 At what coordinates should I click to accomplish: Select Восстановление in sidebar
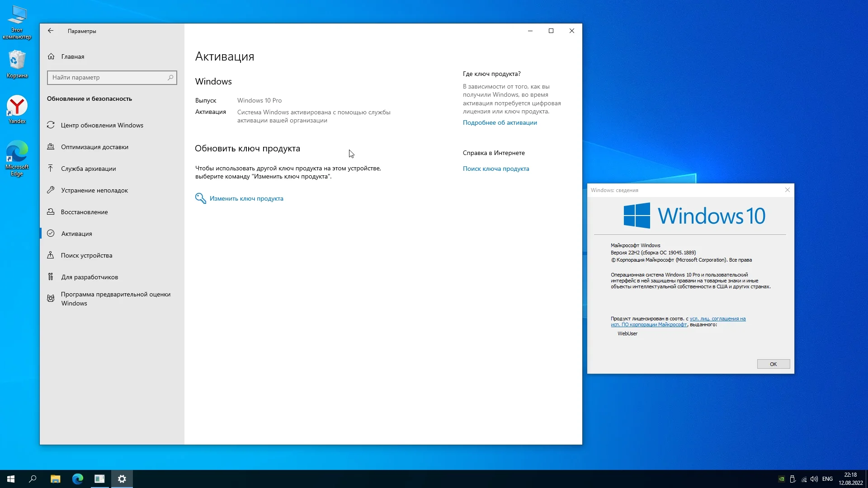point(84,212)
